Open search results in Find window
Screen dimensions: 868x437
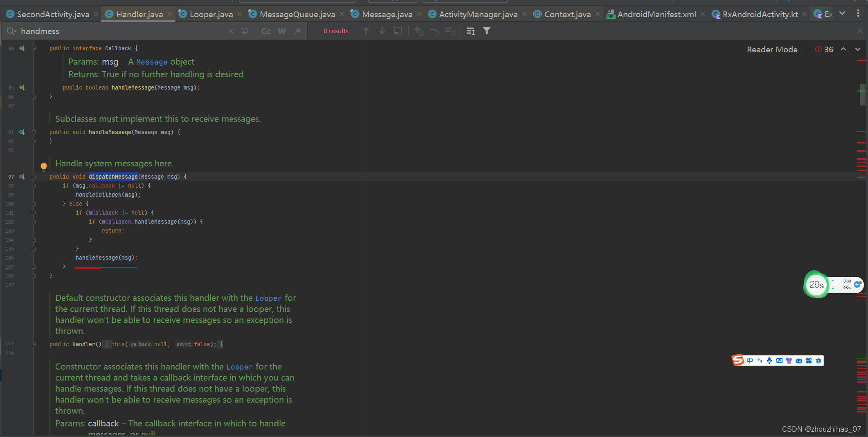(x=471, y=31)
